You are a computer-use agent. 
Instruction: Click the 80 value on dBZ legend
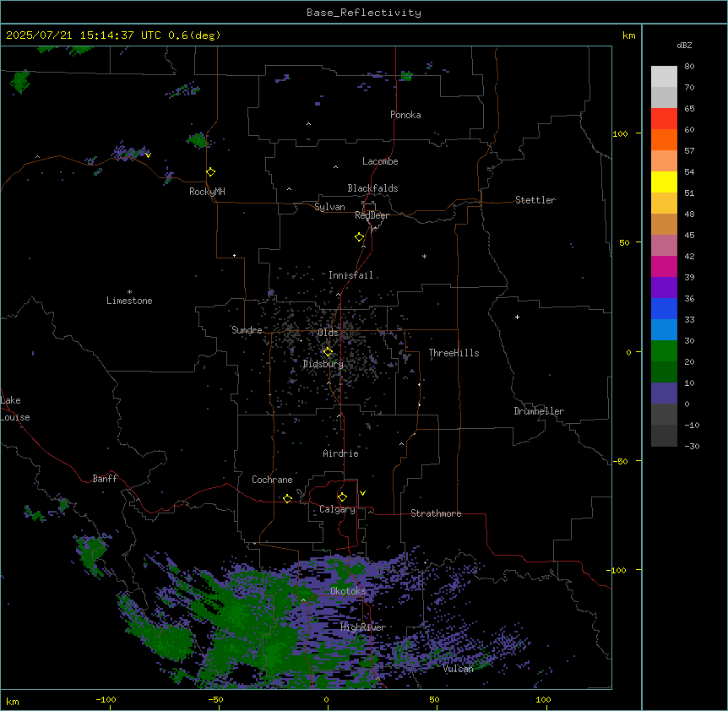pos(689,67)
